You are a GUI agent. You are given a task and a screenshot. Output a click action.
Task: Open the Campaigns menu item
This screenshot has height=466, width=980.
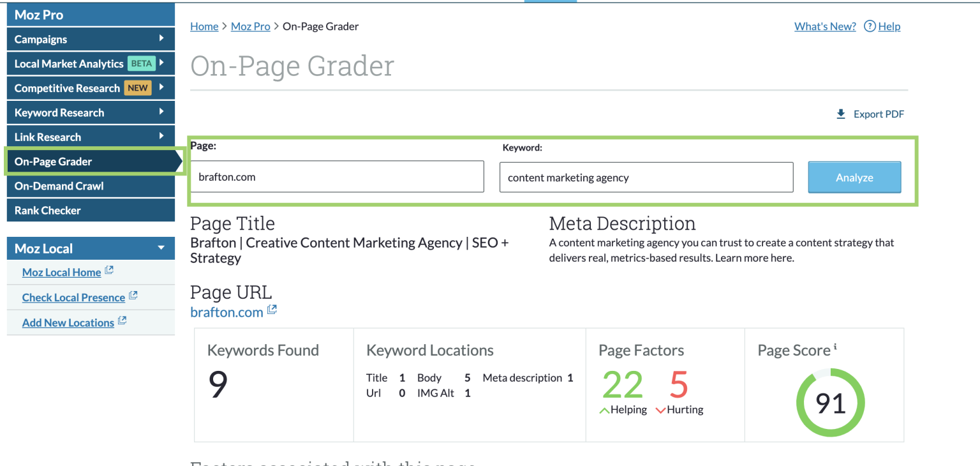(x=91, y=39)
